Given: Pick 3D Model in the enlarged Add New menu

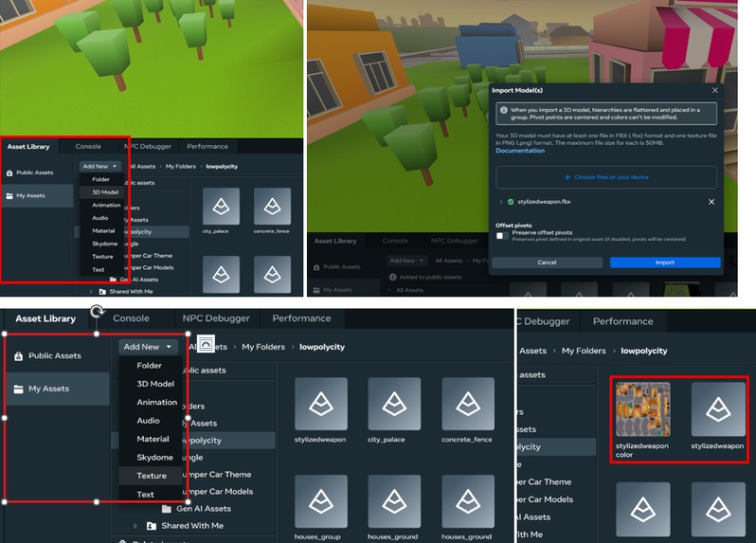Looking at the screenshot, I should point(155,384).
